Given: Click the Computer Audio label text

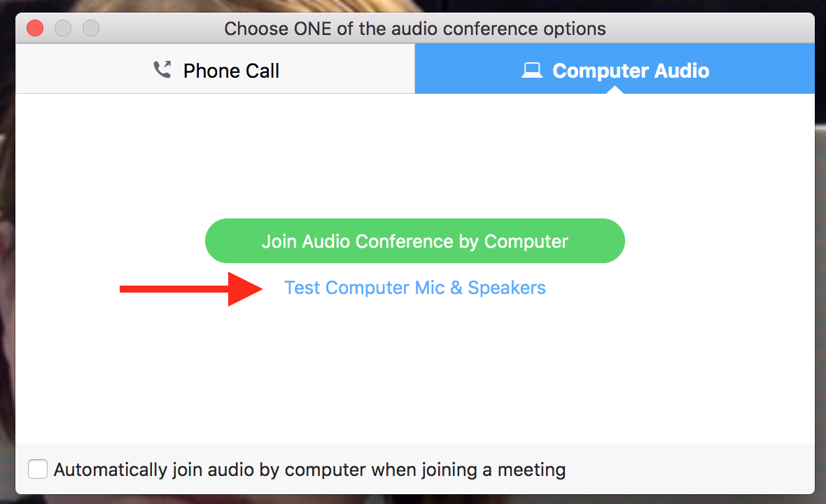Looking at the screenshot, I should tap(630, 70).
